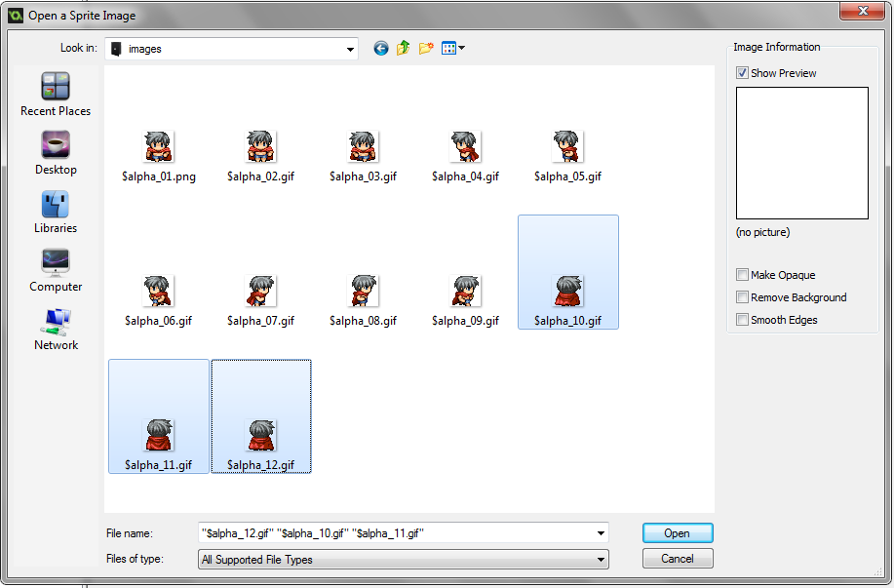Open the View Menu icon on the toolbar
Screen dimensions: 894x588
(x=449, y=48)
